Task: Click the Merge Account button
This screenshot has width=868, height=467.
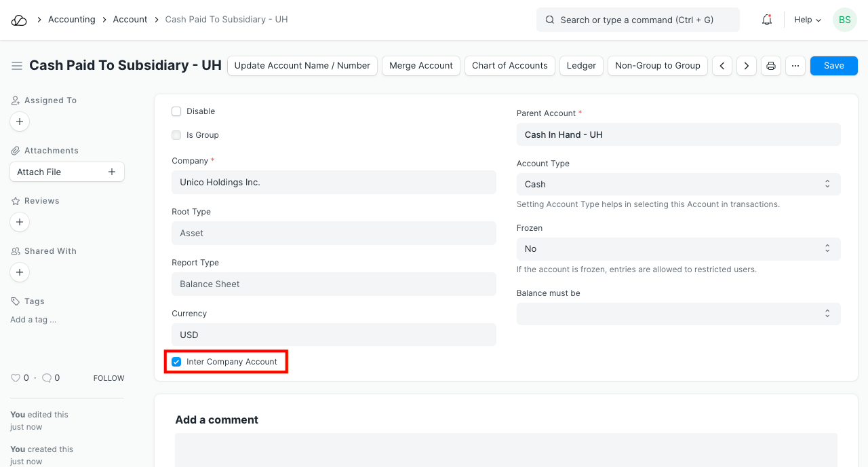Action: 421,66
